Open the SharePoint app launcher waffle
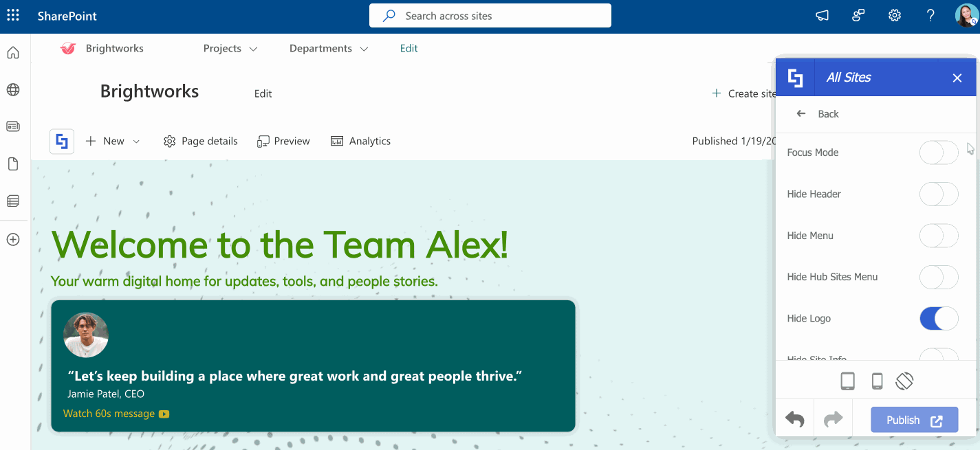 (x=13, y=15)
